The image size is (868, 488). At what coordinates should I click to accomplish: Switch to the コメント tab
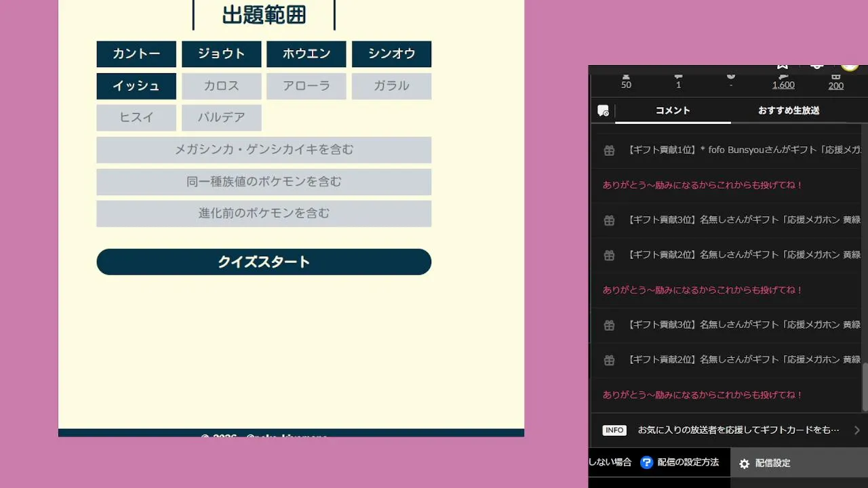673,110
